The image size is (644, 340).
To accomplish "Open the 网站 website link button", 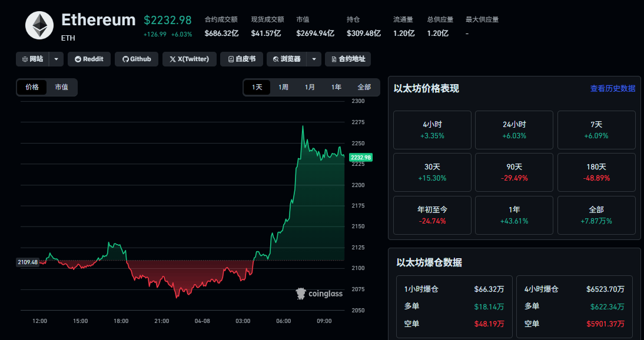I will coord(32,59).
